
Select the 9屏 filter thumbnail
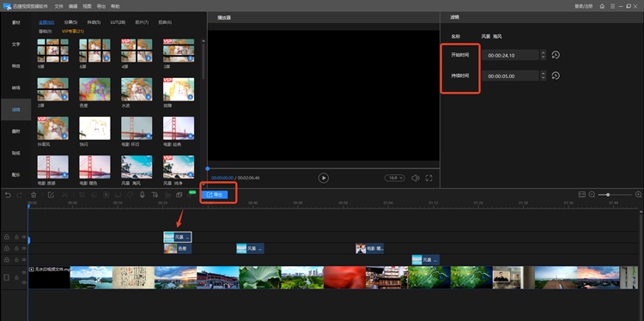tap(53, 51)
